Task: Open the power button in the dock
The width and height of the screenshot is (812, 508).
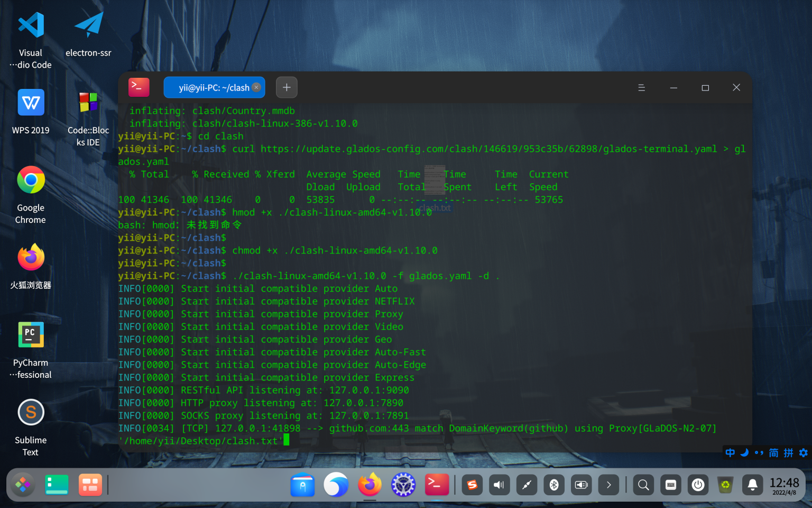Action: point(698,485)
